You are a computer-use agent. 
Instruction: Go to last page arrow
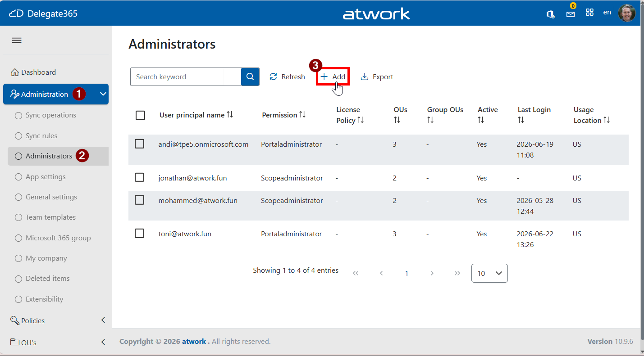(x=457, y=273)
